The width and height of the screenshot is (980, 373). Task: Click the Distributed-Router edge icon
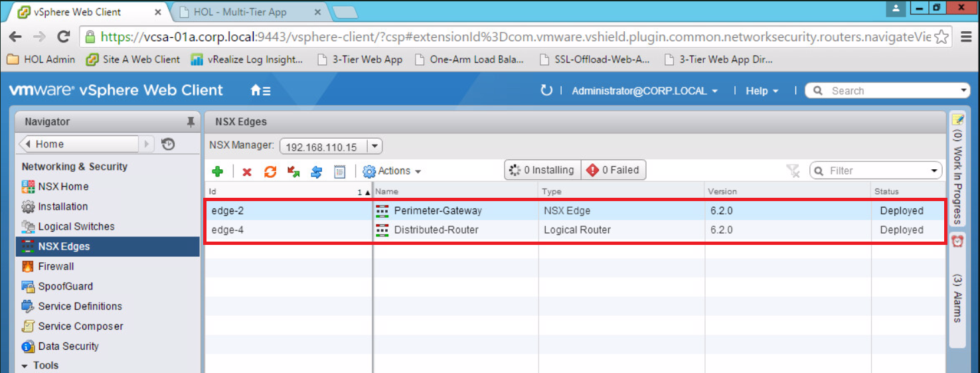point(382,230)
